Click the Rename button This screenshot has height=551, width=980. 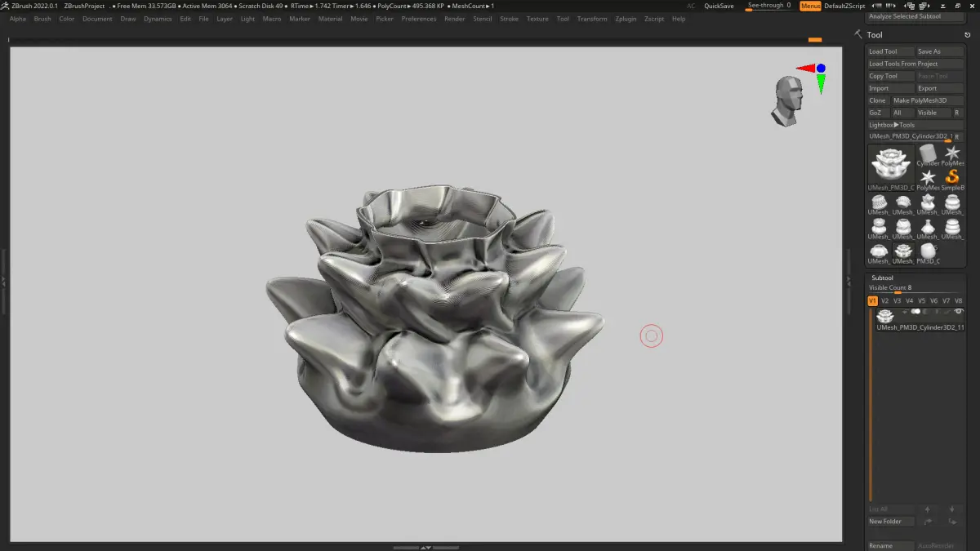[x=890, y=545]
